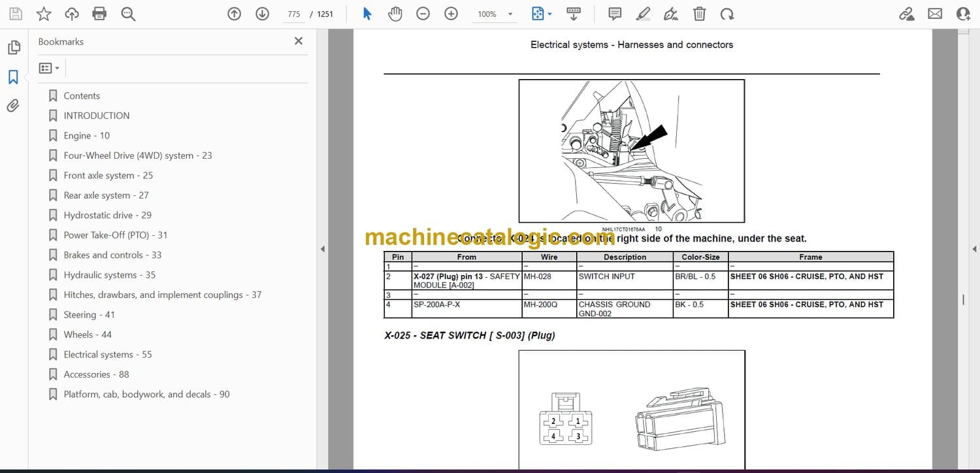Click the Zoom in plus icon

[451, 14]
